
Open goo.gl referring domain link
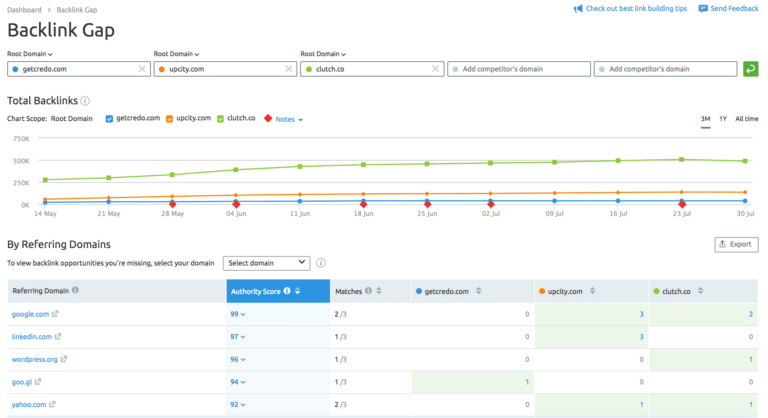(22, 382)
